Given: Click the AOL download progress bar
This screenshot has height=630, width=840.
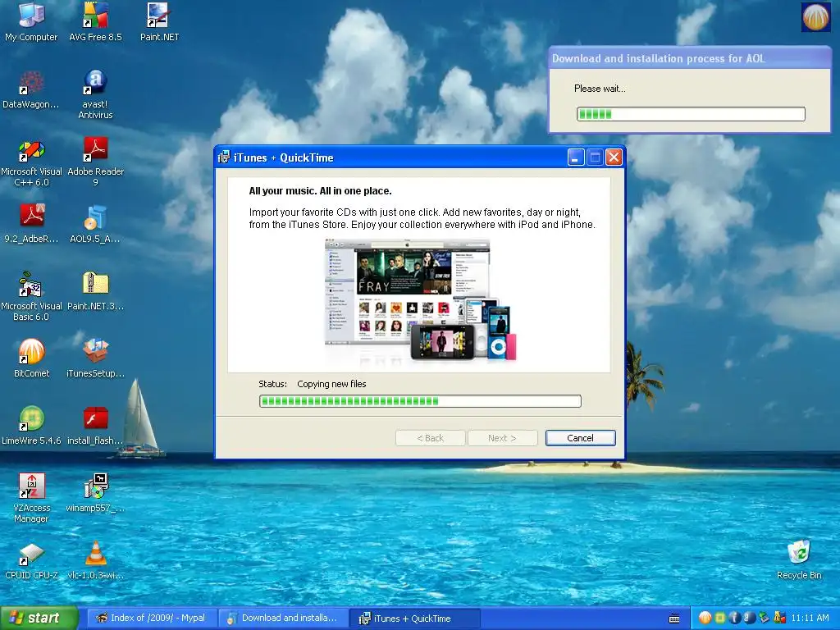Looking at the screenshot, I should 691,113.
